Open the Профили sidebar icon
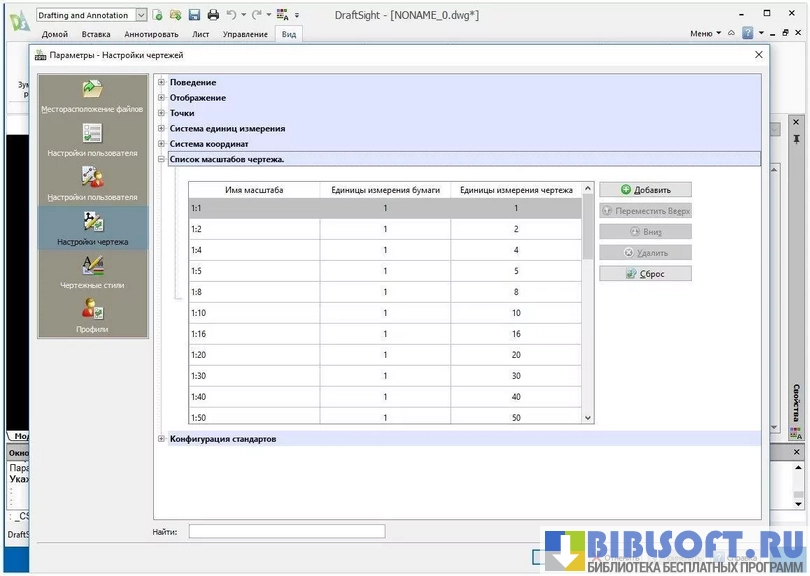The width and height of the screenshot is (810, 576). pos(92,310)
